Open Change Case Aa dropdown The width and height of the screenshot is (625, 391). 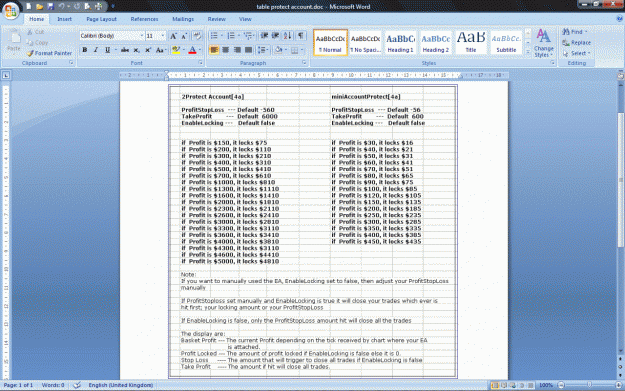161,50
